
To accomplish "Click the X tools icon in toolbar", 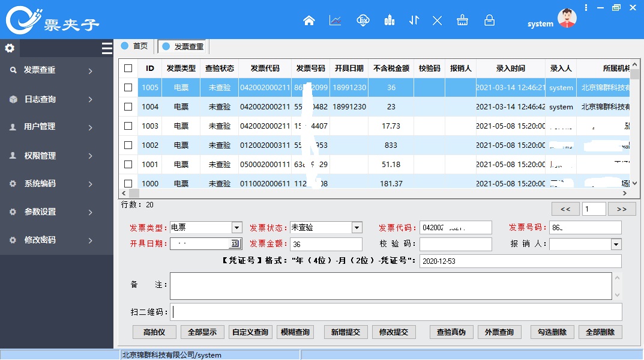I will (x=437, y=20).
